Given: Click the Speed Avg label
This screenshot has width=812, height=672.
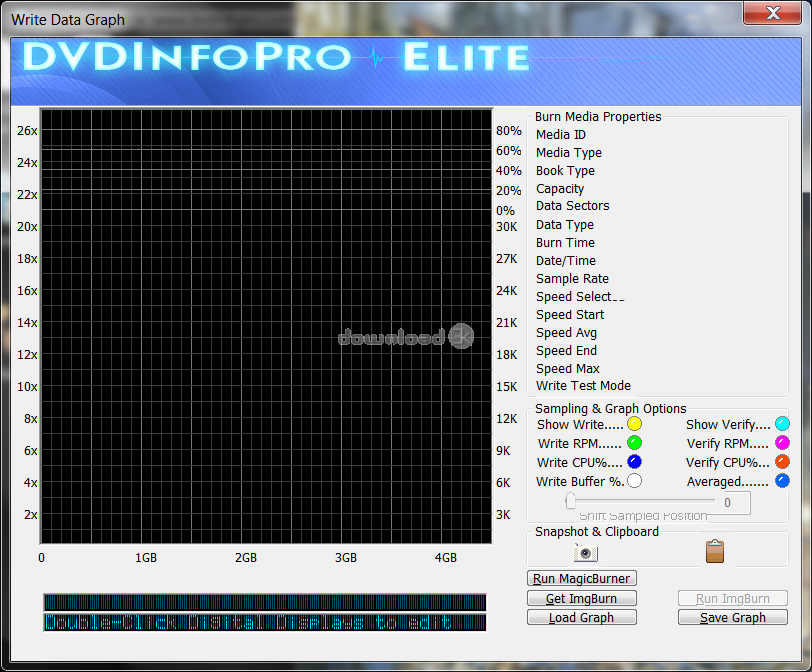Looking at the screenshot, I should tap(566, 333).
